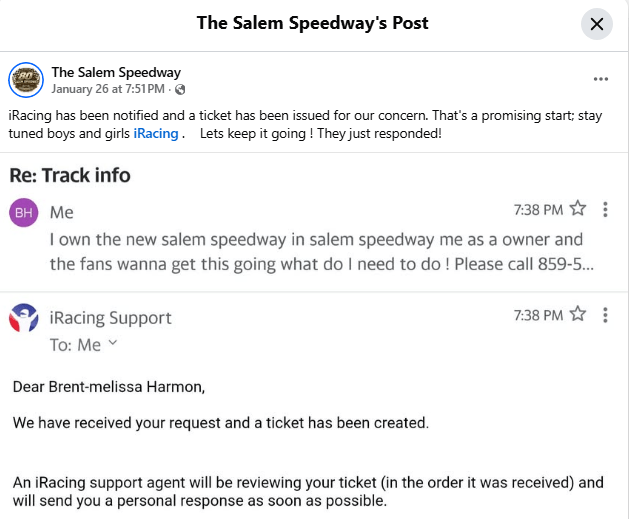
Task: Close the Salem Speedway's Post dialog
Action: point(597,24)
